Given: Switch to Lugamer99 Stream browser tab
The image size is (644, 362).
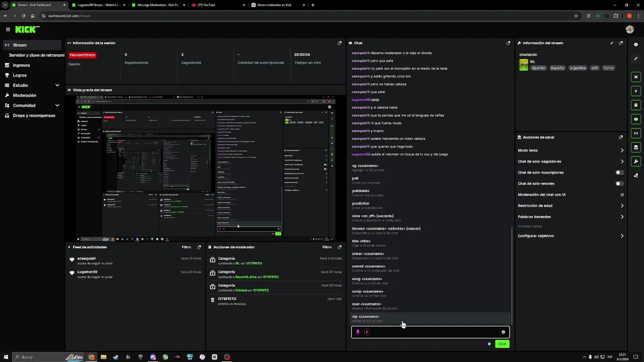Looking at the screenshot, I should [x=98, y=5].
